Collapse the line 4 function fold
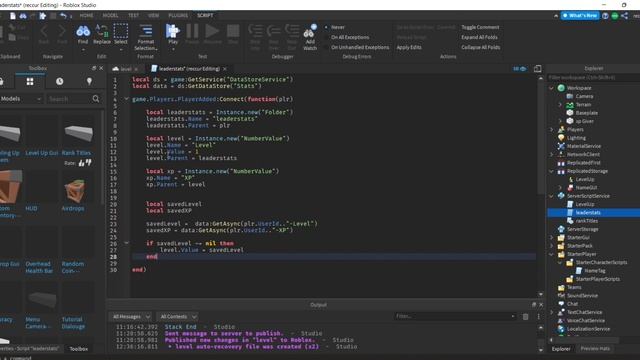 click(127, 99)
